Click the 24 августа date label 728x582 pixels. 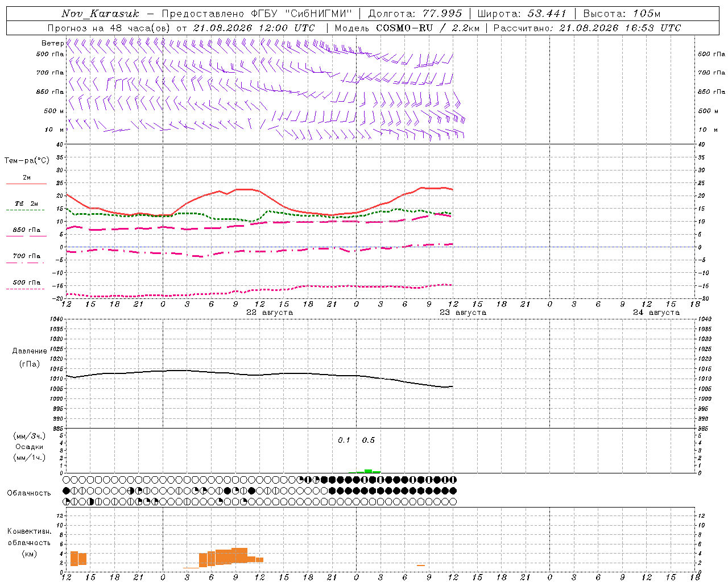coord(656,313)
